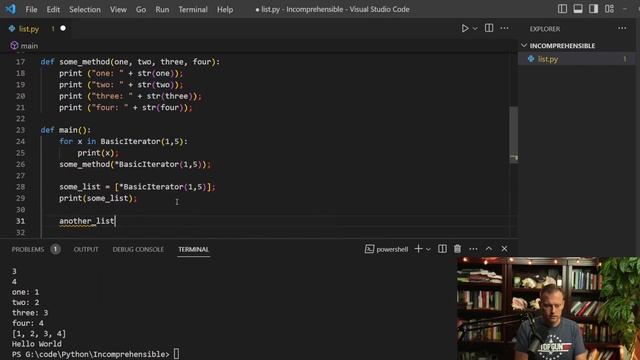Click 'print(some_list);' on line 29
The image size is (640, 360).
98,198
